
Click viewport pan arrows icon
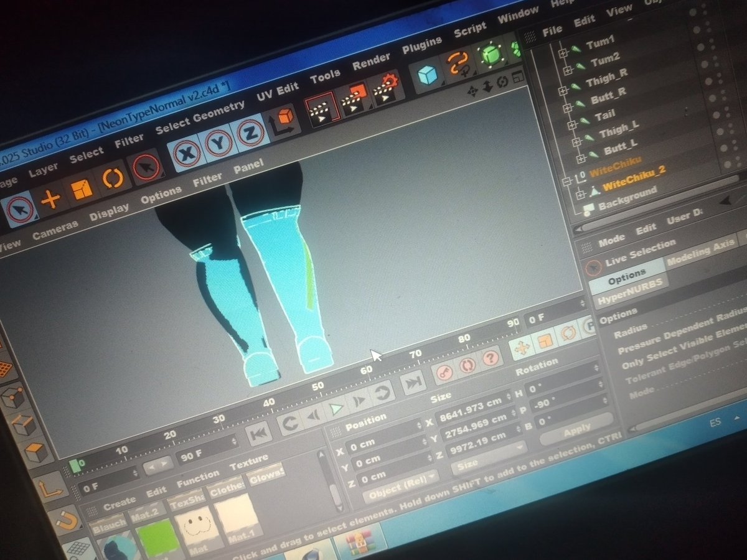(472, 91)
